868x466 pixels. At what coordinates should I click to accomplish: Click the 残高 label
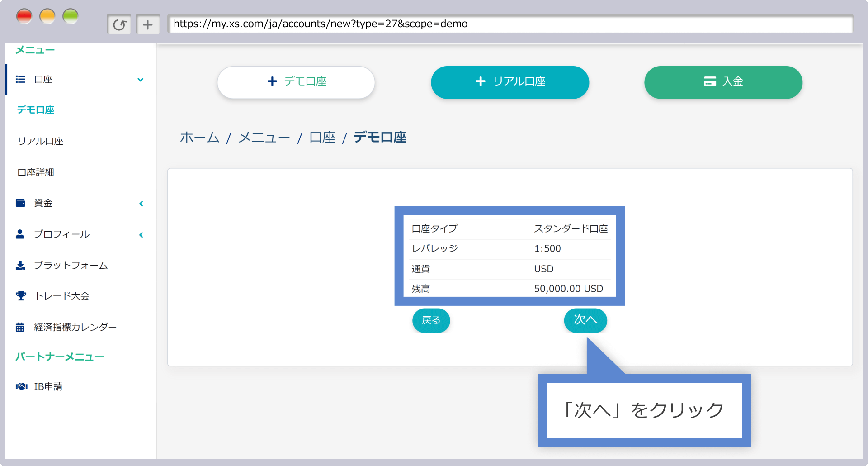click(420, 289)
